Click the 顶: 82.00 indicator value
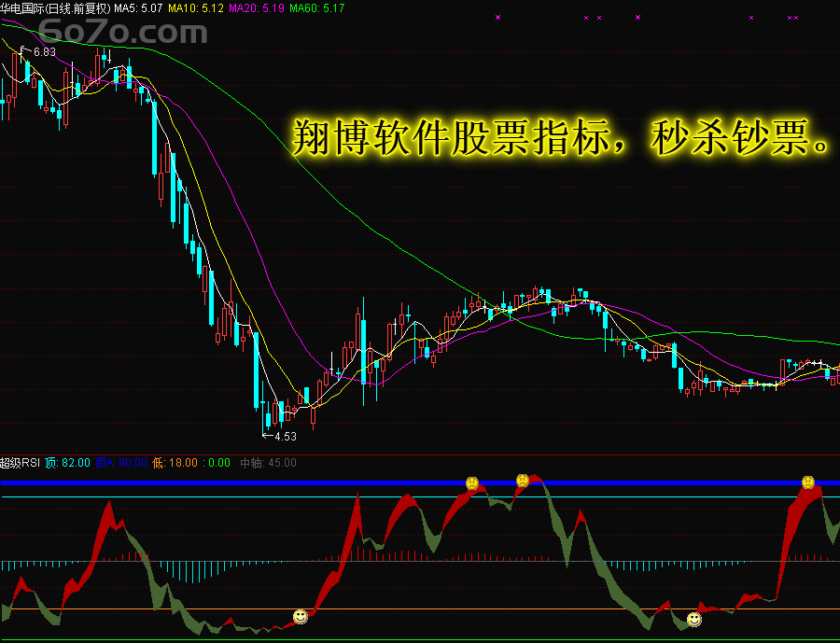Viewport: 840px width, 643px height. pos(67,463)
